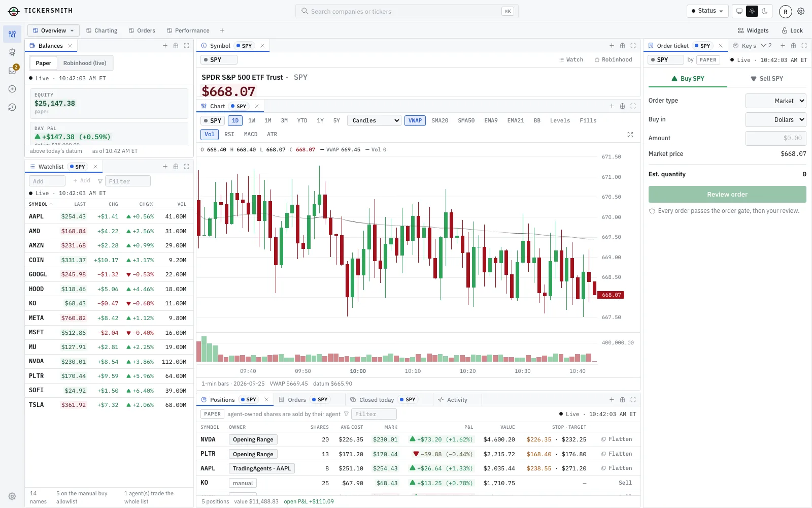Click the add-circle icon in left sidebar

pos(12,89)
